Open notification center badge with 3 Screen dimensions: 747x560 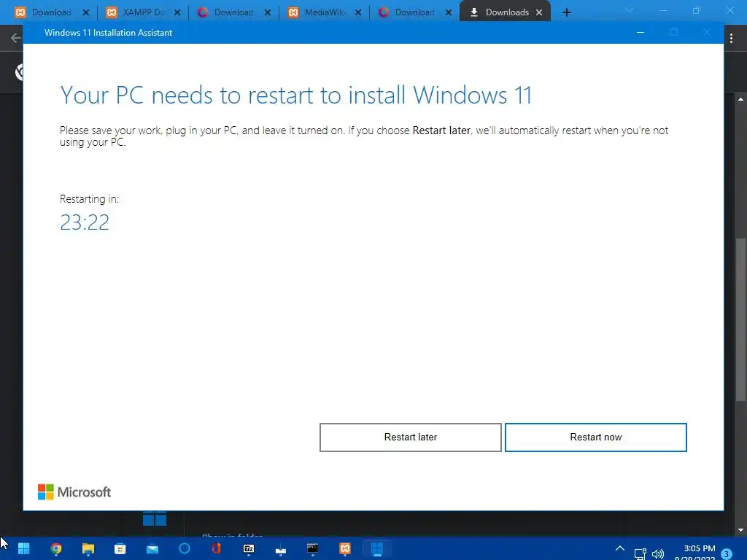727,554
